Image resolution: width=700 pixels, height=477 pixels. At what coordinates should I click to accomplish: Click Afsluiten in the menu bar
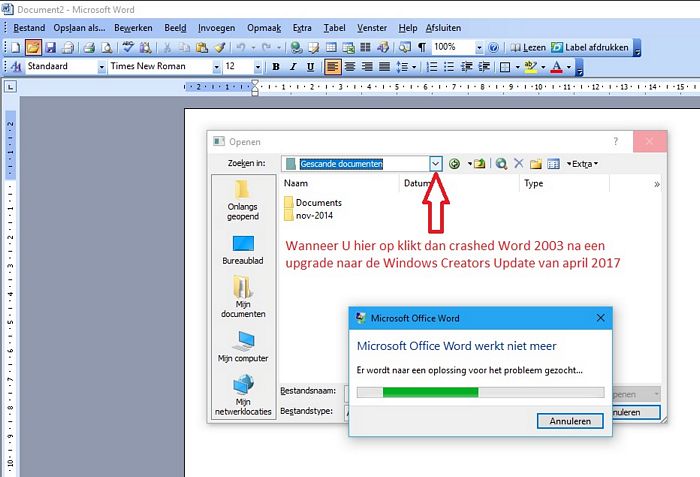[x=443, y=28]
